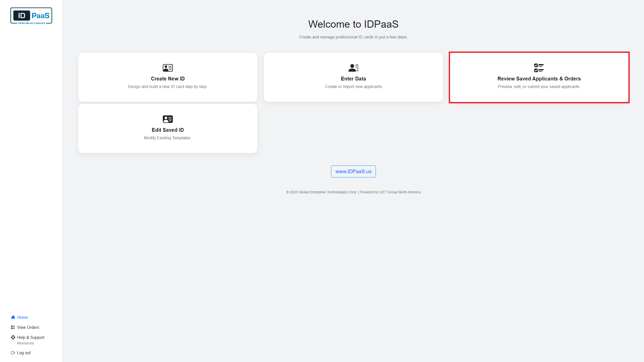Open the www.IDPaaS.us link button

(x=353, y=171)
